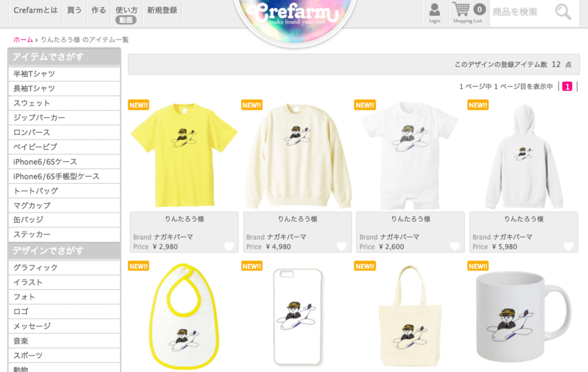This screenshot has width=588, height=372.
Task: Focus the 商品を検索 search field
Action: pyautogui.click(x=521, y=12)
